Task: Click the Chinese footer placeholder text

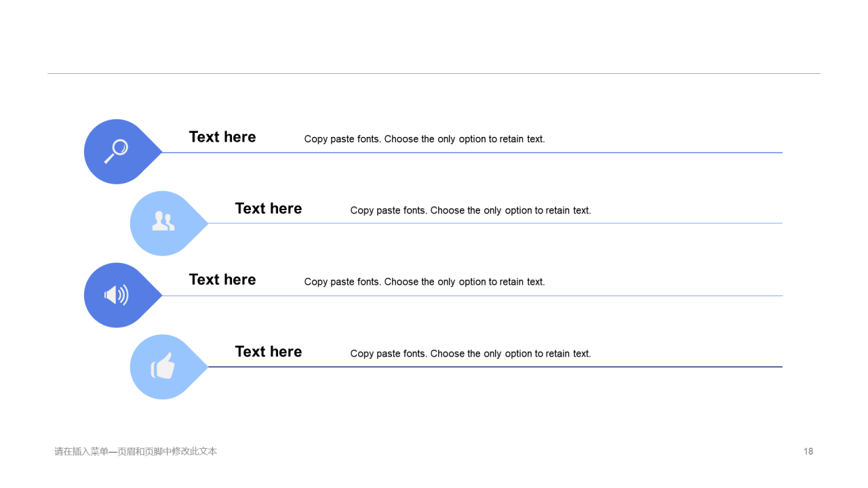Action: 136,451
